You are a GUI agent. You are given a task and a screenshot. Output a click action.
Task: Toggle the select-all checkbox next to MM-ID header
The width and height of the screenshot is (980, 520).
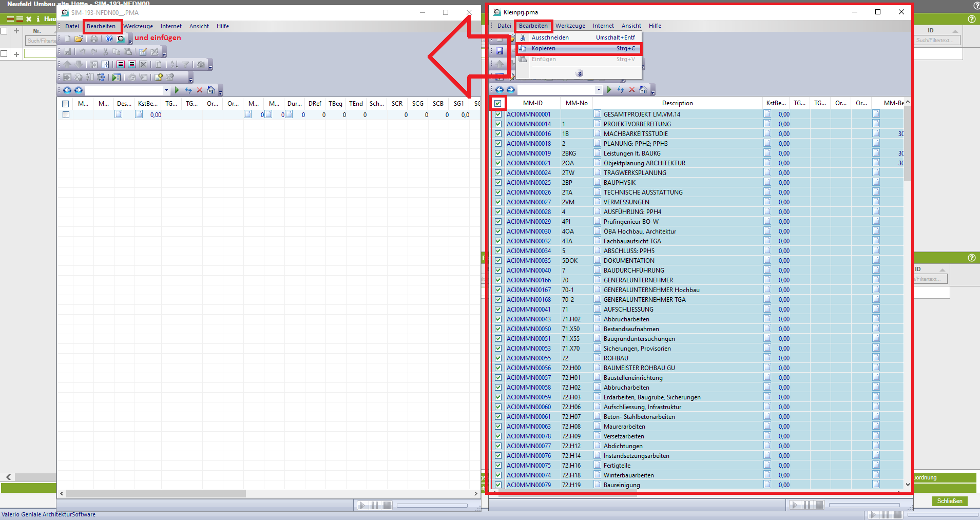[x=498, y=103]
